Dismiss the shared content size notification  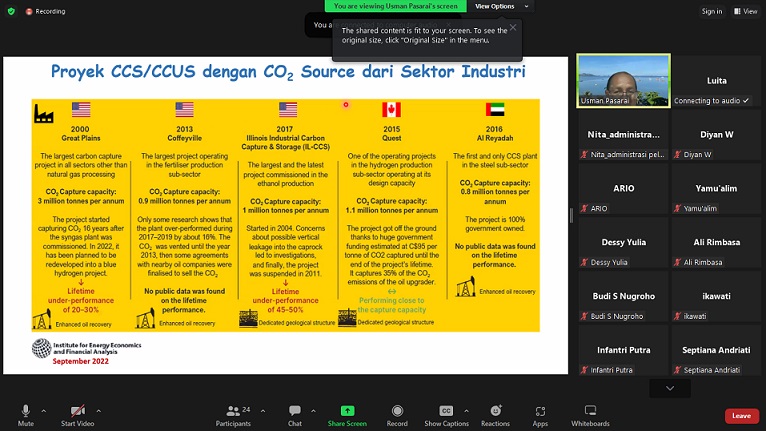click(513, 27)
